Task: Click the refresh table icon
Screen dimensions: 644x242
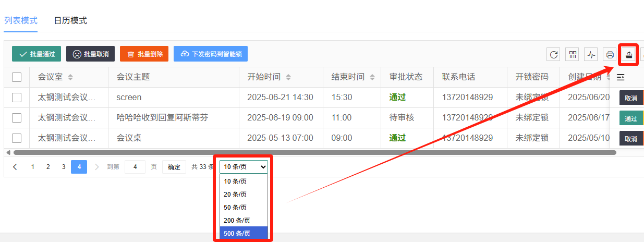Action: pos(554,54)
